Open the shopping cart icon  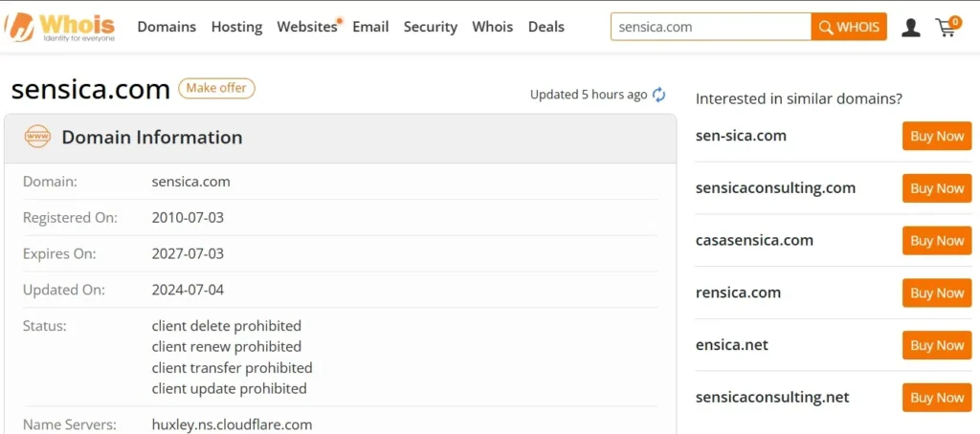947,26
